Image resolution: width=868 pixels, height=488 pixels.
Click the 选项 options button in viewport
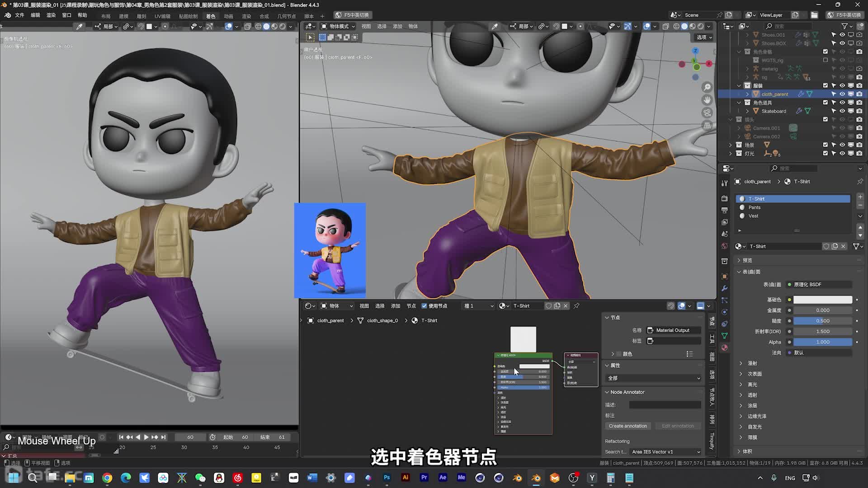coord(704,37)
